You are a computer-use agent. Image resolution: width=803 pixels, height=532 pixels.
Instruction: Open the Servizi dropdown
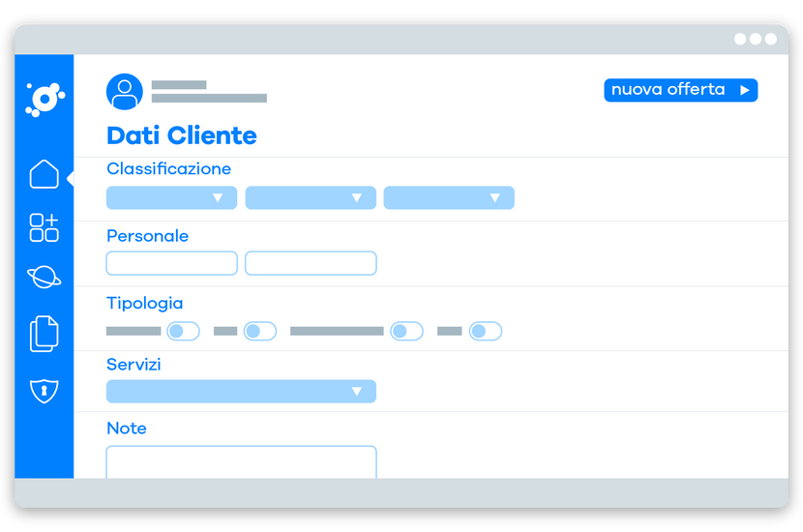pos(241,391)
